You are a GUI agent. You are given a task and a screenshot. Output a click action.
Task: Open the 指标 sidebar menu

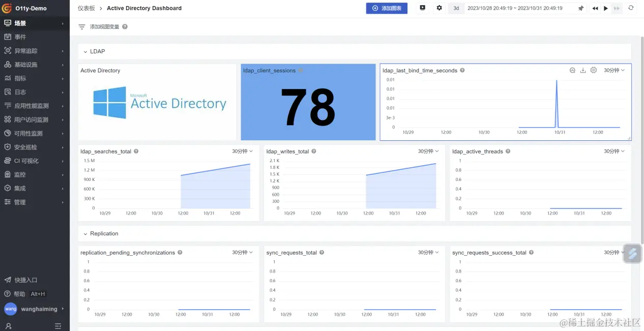click(x=35, y=78)
